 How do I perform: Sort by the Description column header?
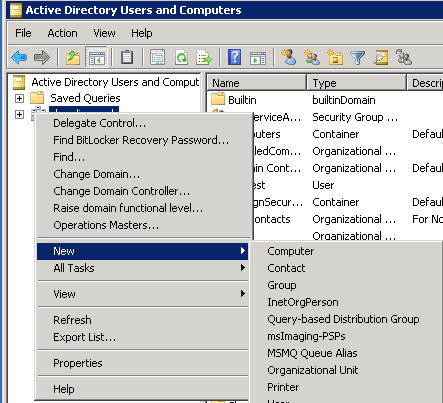coord(425,83)
